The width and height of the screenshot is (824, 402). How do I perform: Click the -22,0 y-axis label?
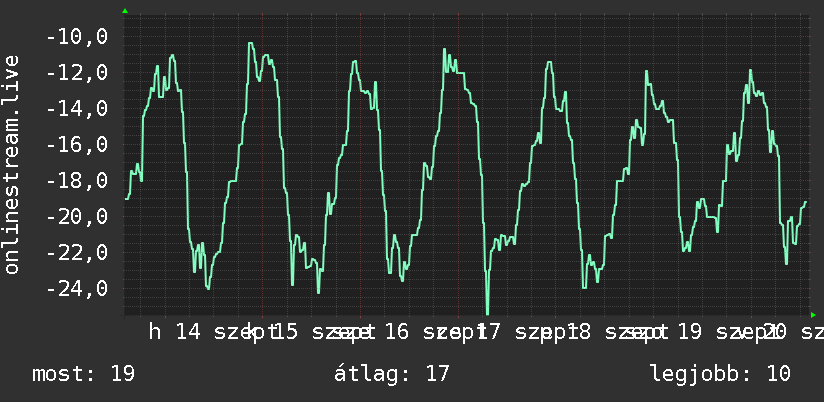77,253
